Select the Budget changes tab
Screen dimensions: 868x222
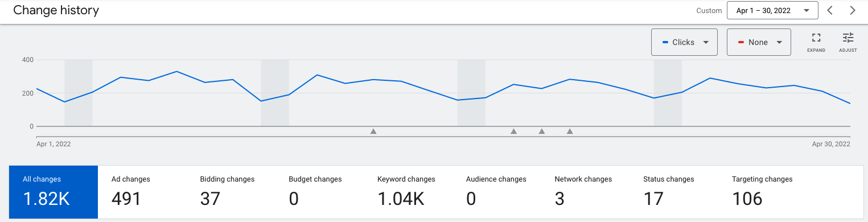320,192
